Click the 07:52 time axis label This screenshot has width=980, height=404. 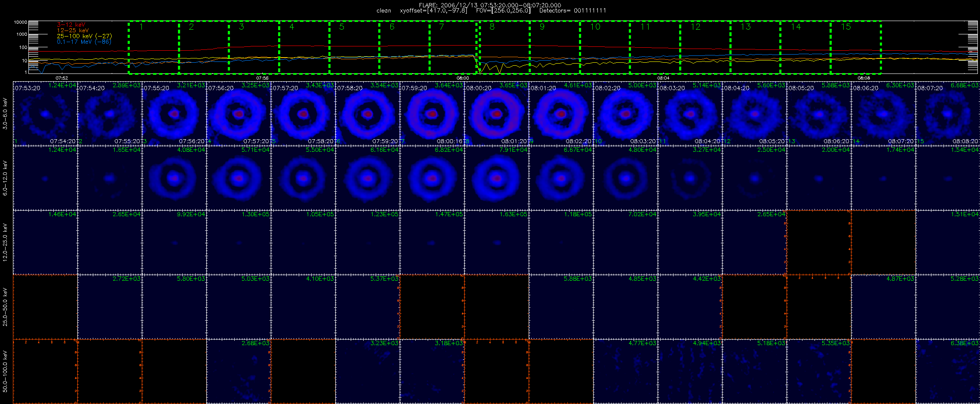[62, 78]
